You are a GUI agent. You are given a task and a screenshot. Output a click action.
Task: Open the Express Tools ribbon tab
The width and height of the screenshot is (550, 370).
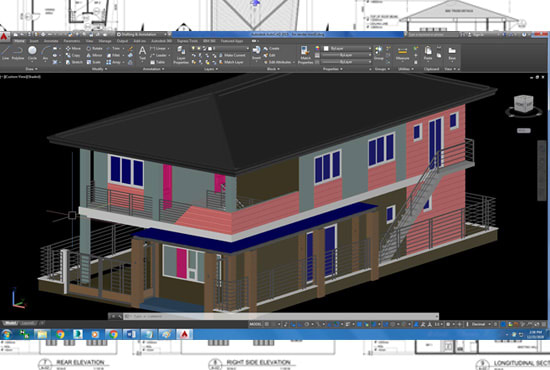187,41
